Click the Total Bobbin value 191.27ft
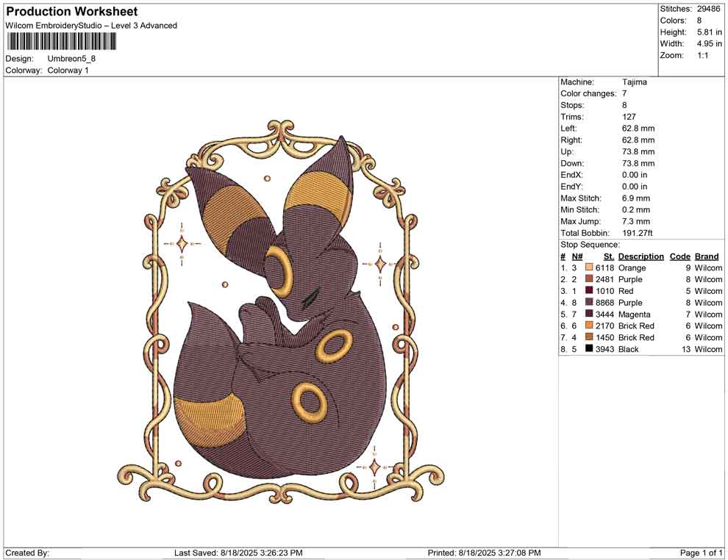The image size is (728, 560). click(638, 233)
